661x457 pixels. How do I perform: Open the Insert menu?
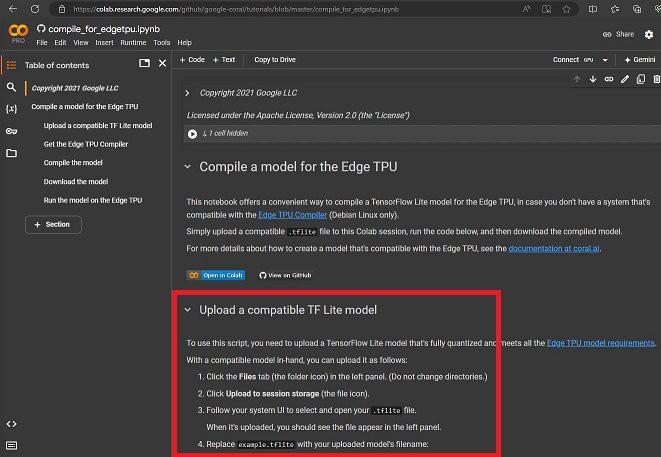[x=104, y=43]
